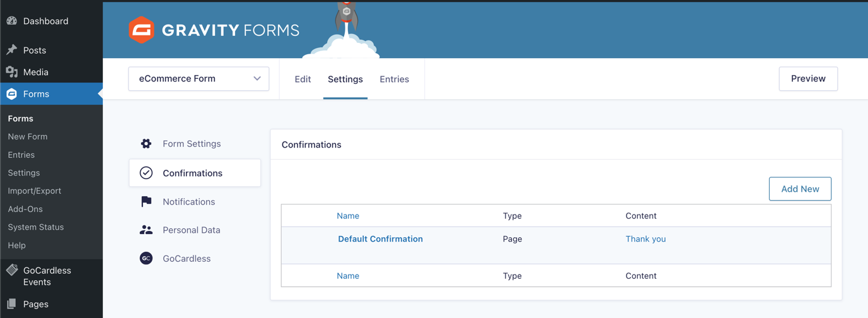Switch to the Edit tab
Image resolution: width=868 pixels, height=318 pixels.
coord(303,79)
